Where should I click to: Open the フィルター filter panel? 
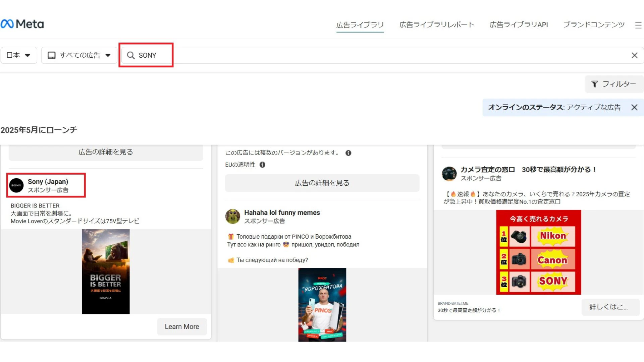click(x=614, y=84)
